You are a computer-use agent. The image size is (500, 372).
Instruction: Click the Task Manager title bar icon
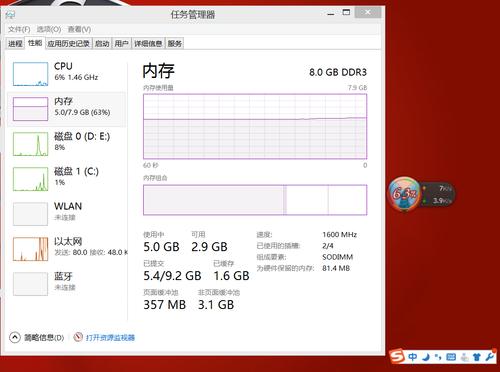pos(10,15)
